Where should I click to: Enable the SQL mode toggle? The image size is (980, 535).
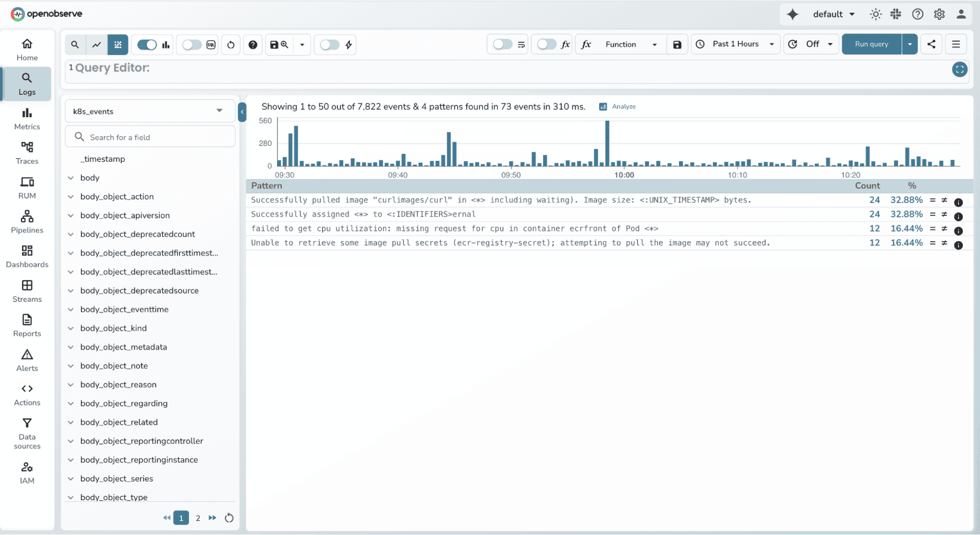pos(192,45)
